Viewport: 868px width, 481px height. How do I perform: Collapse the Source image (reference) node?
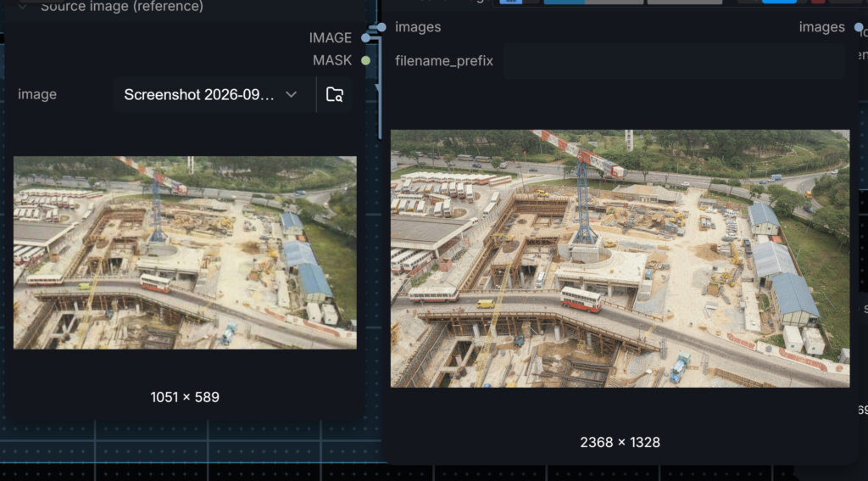click(x=23, y=6)
